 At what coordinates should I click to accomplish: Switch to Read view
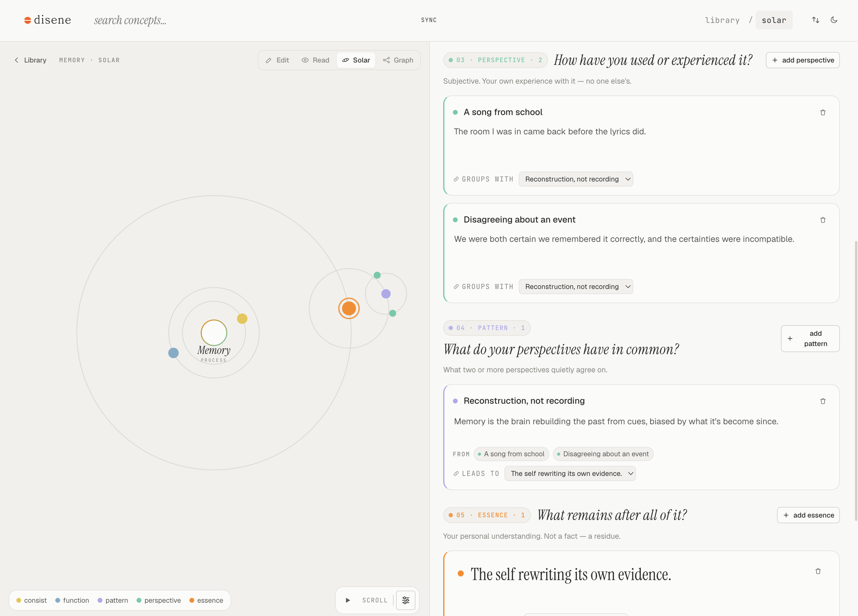point(315,60)
